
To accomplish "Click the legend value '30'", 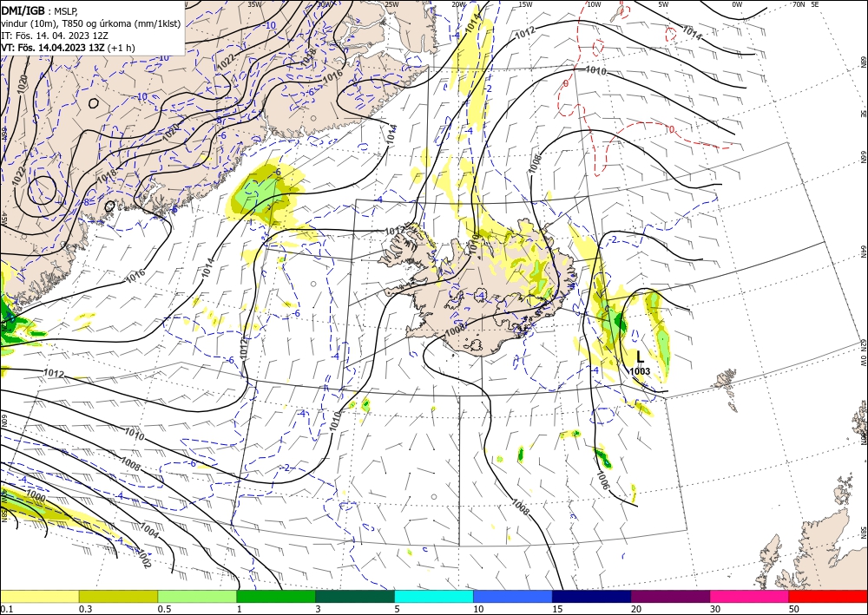I will [x=716, y=609].
